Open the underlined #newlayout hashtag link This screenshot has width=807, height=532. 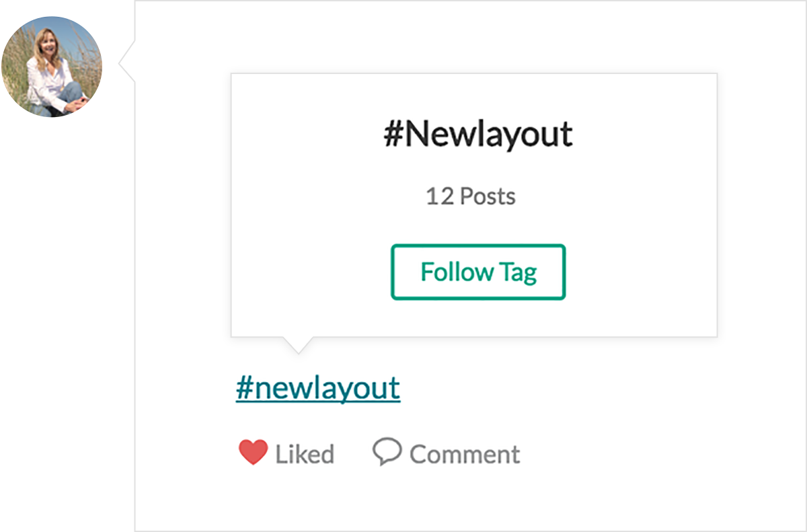[x=318, y=388]
